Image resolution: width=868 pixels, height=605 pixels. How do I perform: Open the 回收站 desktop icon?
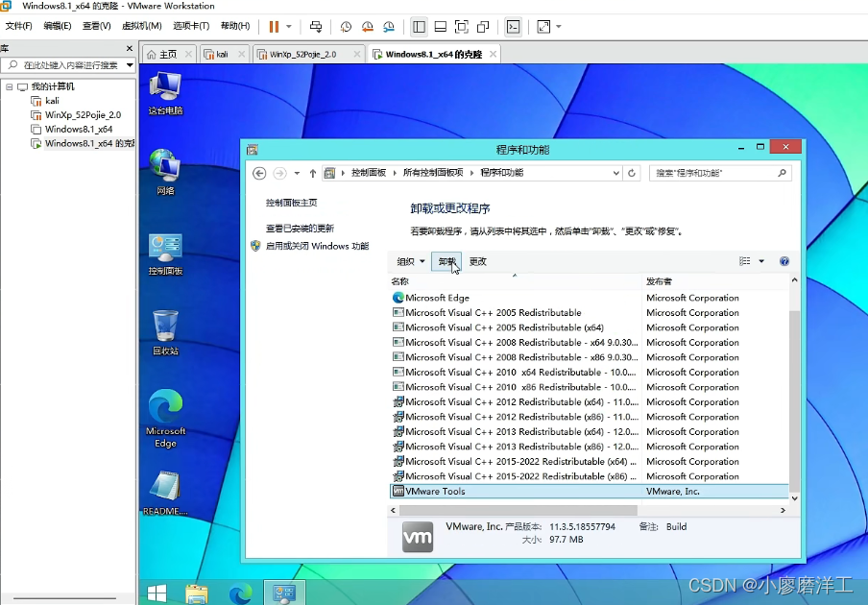[165, 332]
